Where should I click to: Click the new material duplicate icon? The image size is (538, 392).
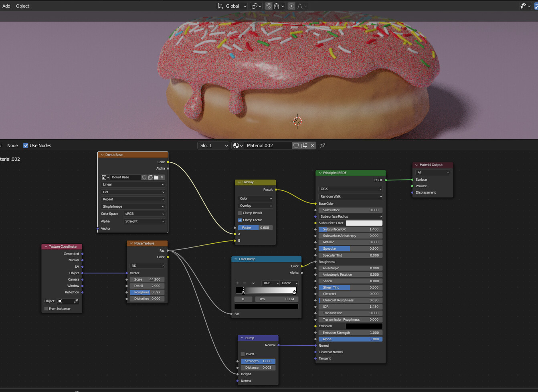tap(304, 145)
